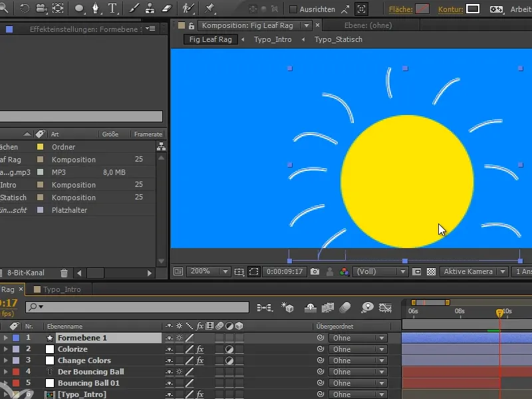This screenshot has width=532, height=399.
Task: Click the current time 0:00:09:17 display
Action: (285, 271)
